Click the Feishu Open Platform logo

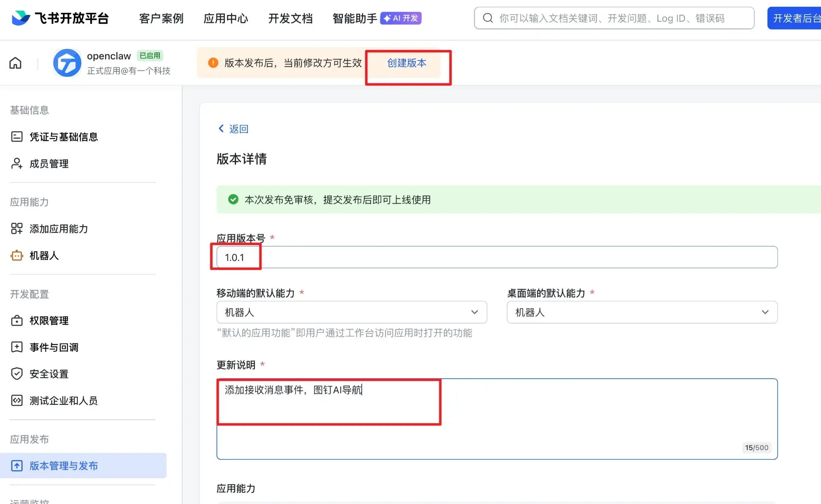pos(60,18)
